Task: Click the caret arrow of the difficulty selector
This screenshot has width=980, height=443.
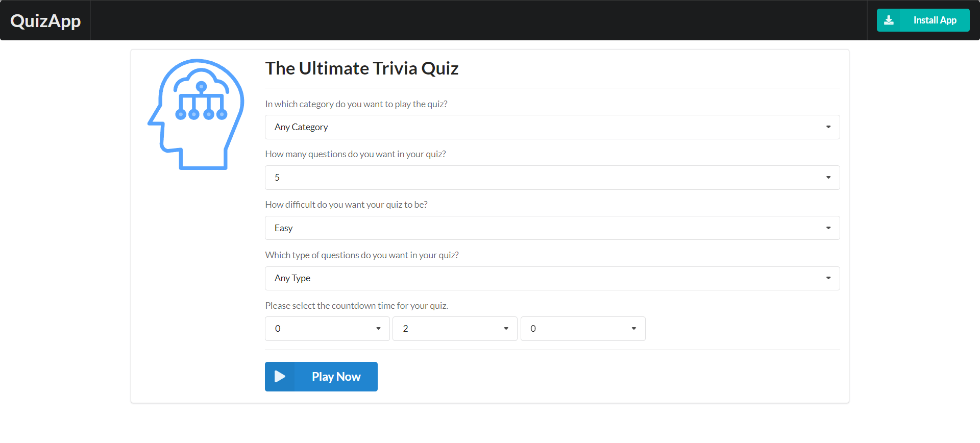Action: [x=828, y=228]
